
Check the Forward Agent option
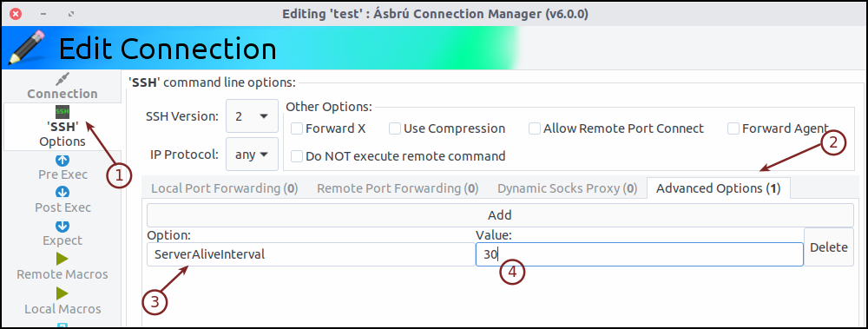click(x=733, y=128)
